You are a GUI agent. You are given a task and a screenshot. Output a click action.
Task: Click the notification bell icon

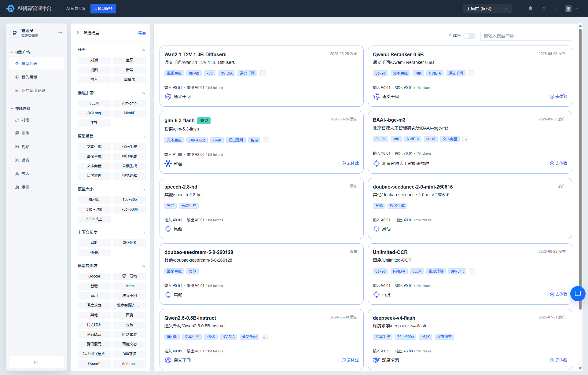coord(531,9)
